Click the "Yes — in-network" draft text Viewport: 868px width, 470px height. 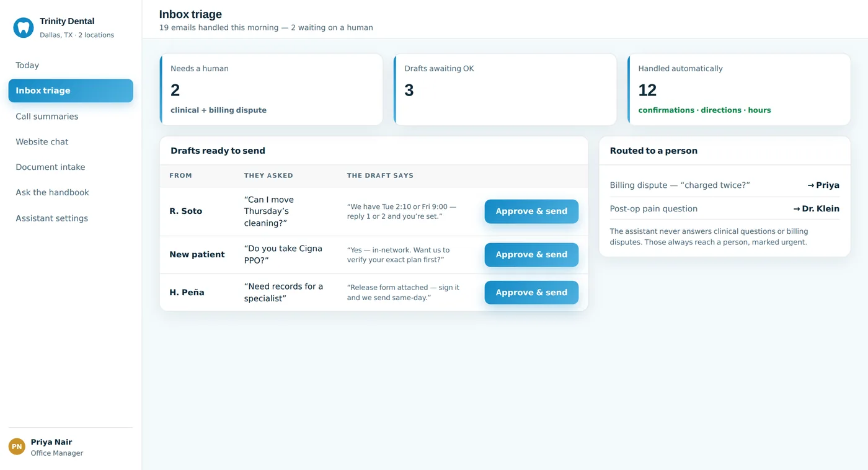(399, 255)
